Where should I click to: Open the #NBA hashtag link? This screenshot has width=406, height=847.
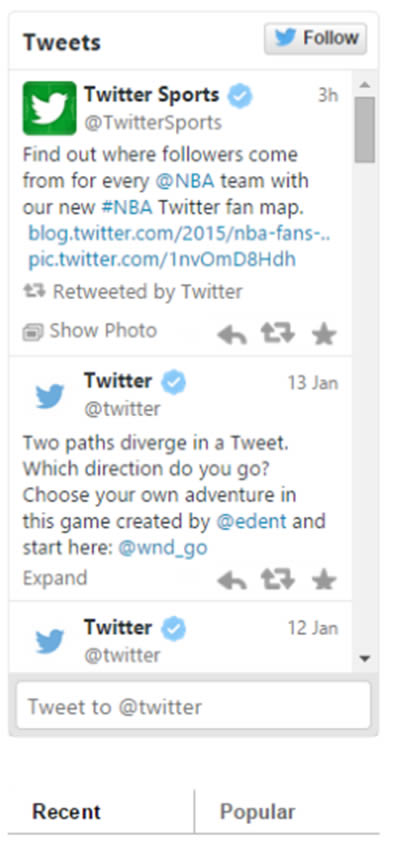126,207
